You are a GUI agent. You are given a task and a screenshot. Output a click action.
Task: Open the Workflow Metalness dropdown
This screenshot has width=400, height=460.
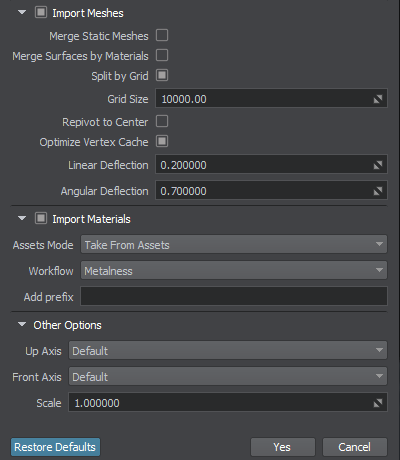[234, 270]
